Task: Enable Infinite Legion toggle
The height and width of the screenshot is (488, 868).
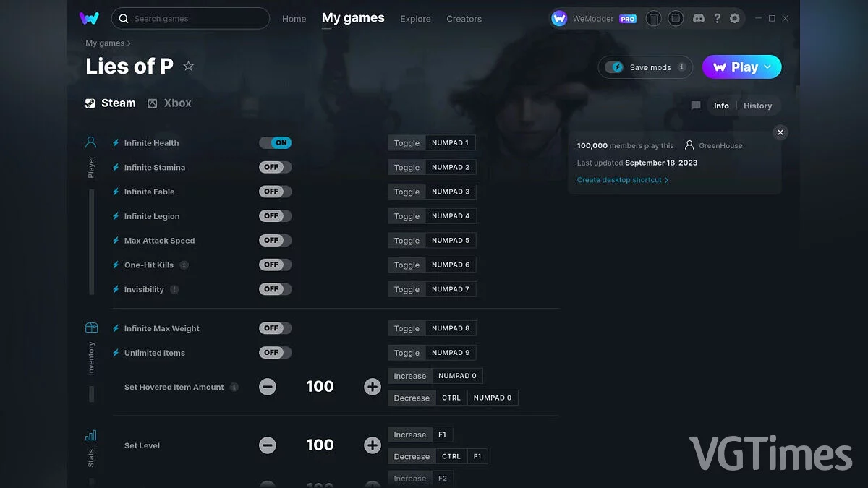Action: (276, 216)
